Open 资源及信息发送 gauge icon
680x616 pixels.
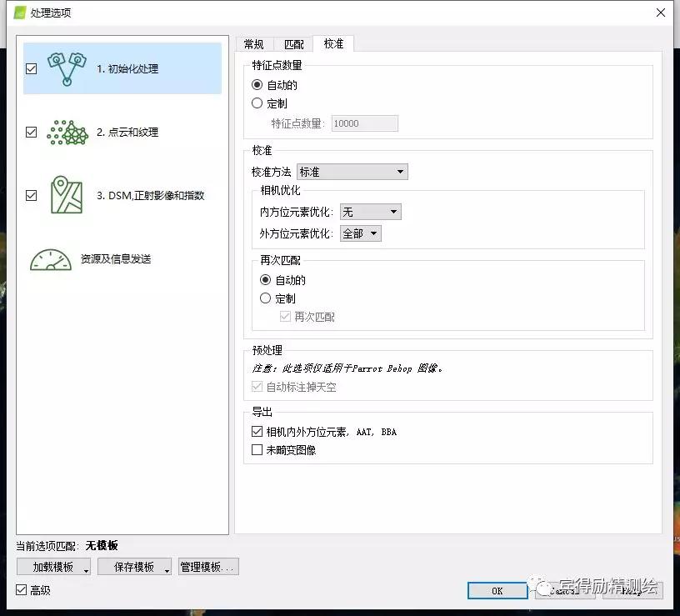click(x=50, y=259)
